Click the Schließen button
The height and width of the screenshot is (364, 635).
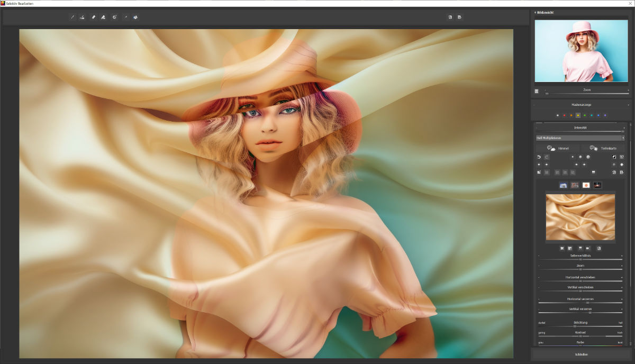click(x=580, y=354)
